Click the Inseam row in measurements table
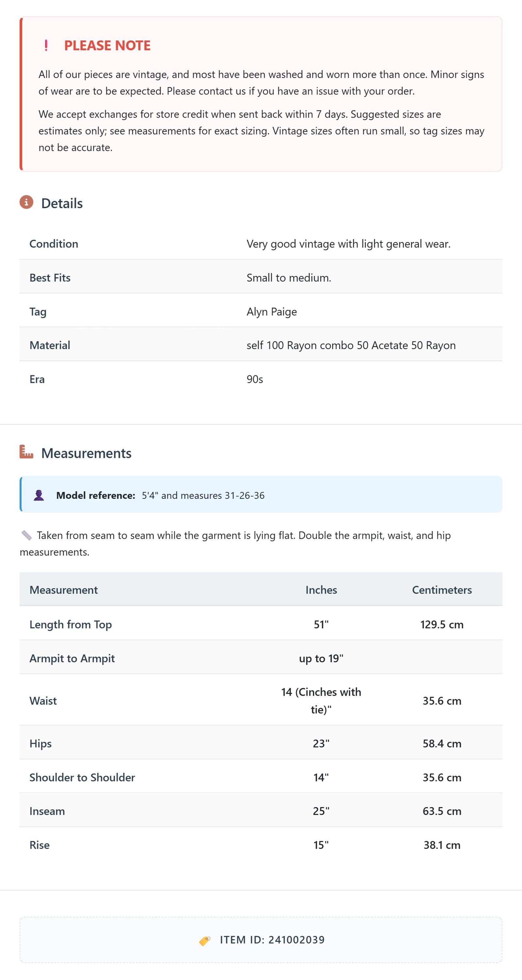The image size is (522, 980). 261,811
